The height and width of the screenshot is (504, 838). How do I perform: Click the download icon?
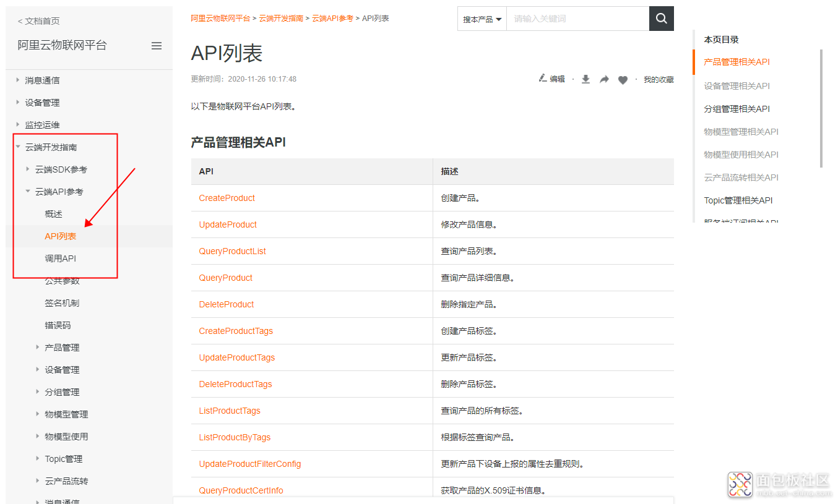coord(585,79)
